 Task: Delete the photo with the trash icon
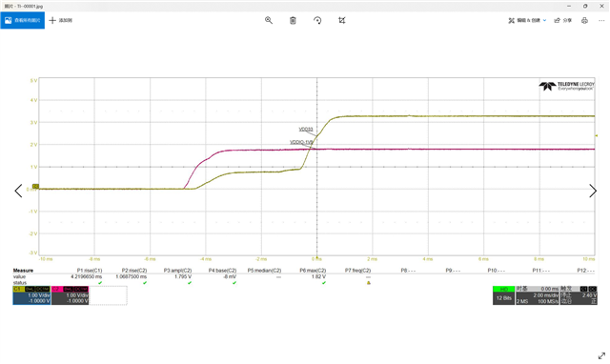pyautogui.click(x=293, y=20)
